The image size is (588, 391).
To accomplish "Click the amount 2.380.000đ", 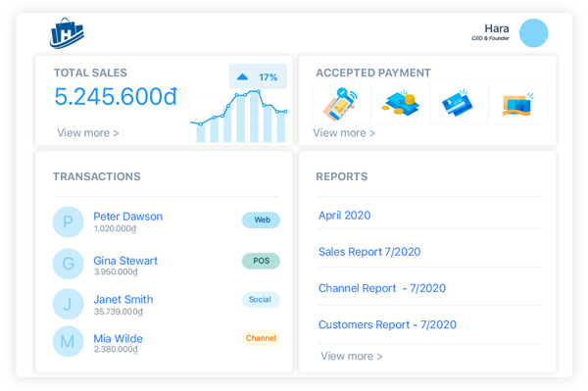I will pos(116,350).
